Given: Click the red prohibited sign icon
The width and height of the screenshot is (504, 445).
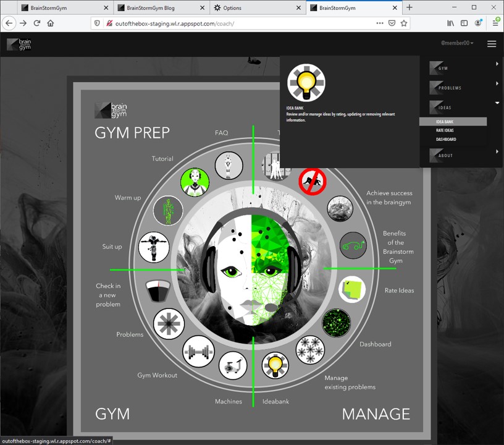Looking at the screenshot, I should tap(313, 181).
